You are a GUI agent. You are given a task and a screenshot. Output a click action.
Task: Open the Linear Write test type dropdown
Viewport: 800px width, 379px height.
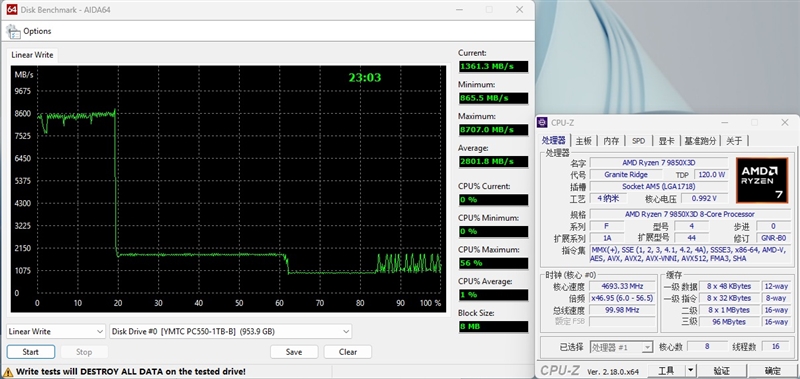coord(56,332)
